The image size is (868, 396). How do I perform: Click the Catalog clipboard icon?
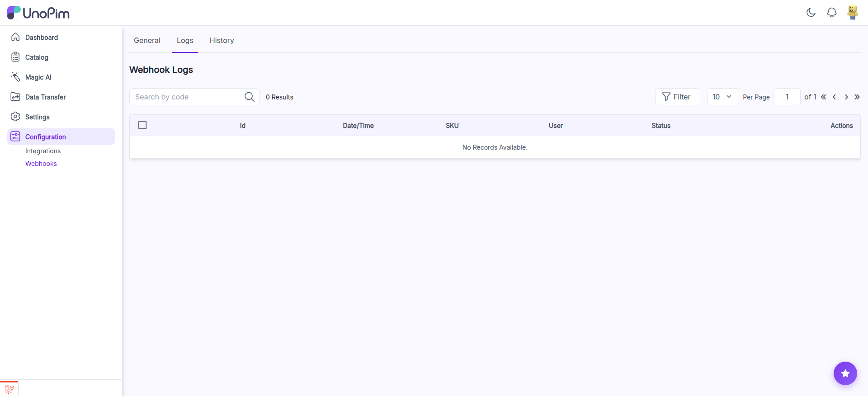tap(15, 57)
